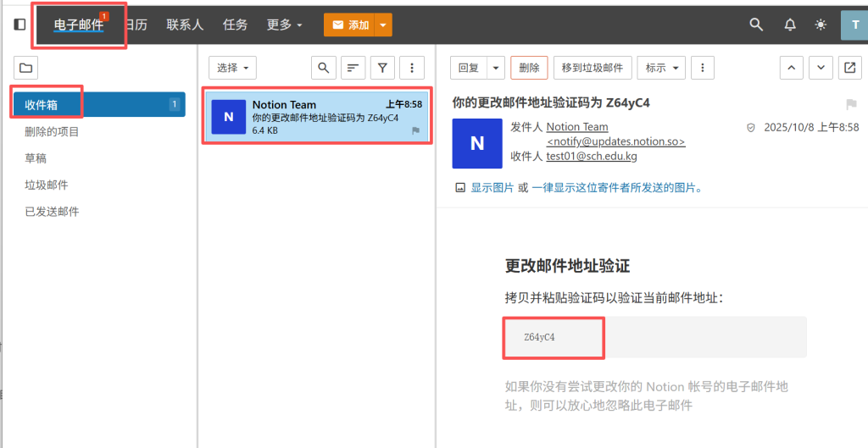
Task: Go to previous message arrow
Action: pyautogui.click(x=792, y=68)
